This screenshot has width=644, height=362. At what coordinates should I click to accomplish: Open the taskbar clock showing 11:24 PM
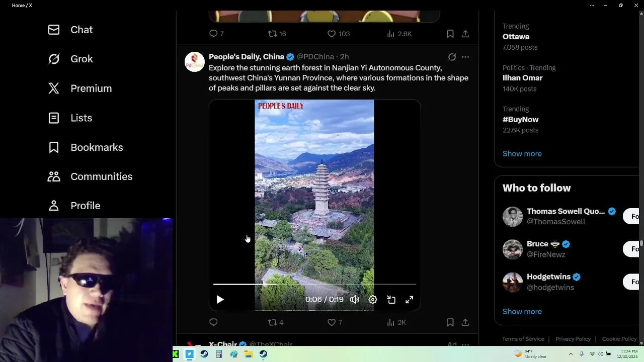627,353
